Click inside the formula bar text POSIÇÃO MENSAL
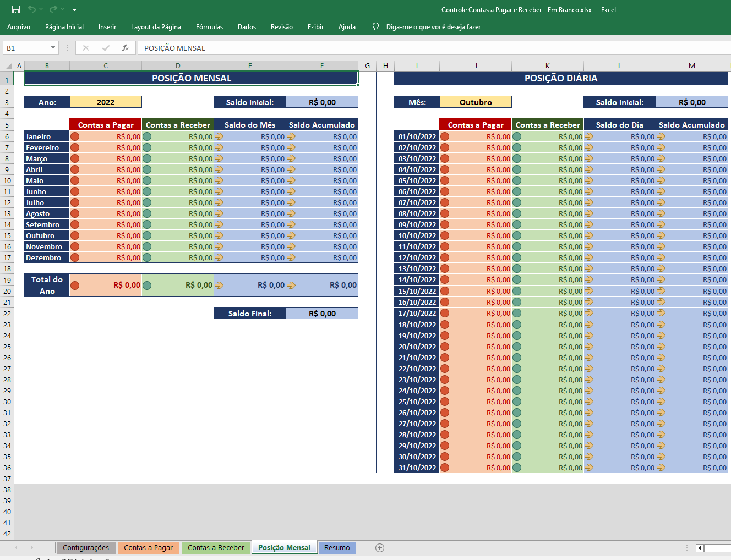This screenshot has height=560, width=731. (x=174, y=48)
